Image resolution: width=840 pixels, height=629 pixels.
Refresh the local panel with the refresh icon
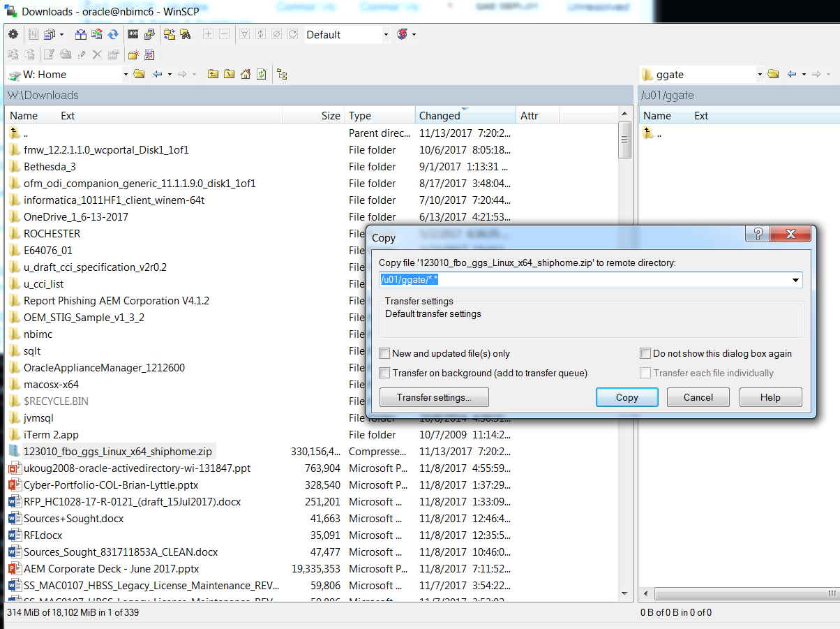260,74
